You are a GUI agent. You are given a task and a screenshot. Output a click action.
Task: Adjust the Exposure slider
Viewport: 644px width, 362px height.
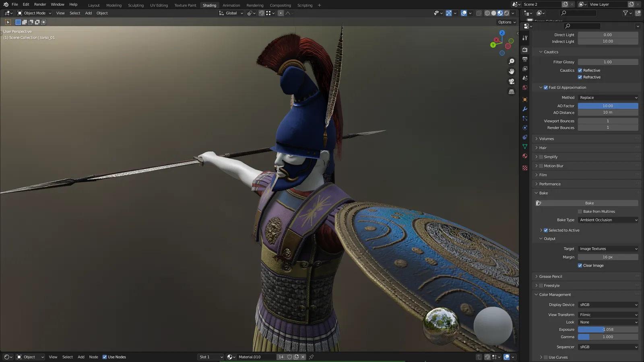pyautogui.click(x=608, y=330)
